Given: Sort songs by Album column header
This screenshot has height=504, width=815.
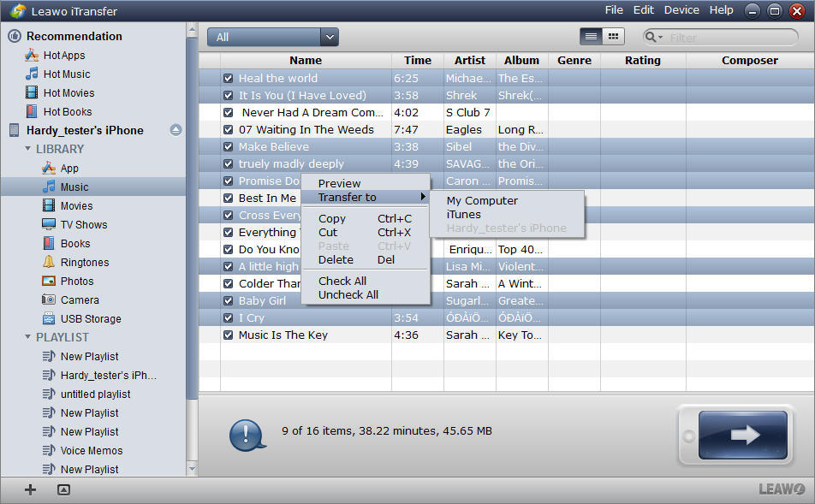Looking at the screenshot, I should pos(522,60).
